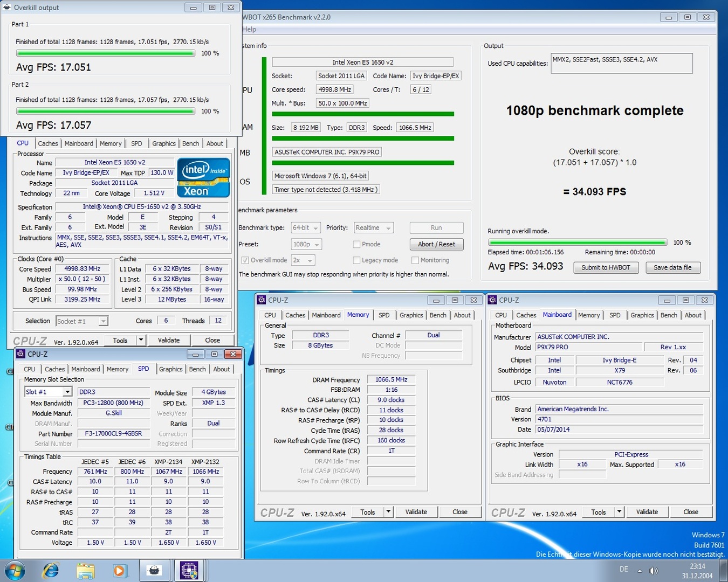Switch to the CPU-Z chip icon in taskbar
The width and height of the screenshot is (728, 582).
point(189,571)
